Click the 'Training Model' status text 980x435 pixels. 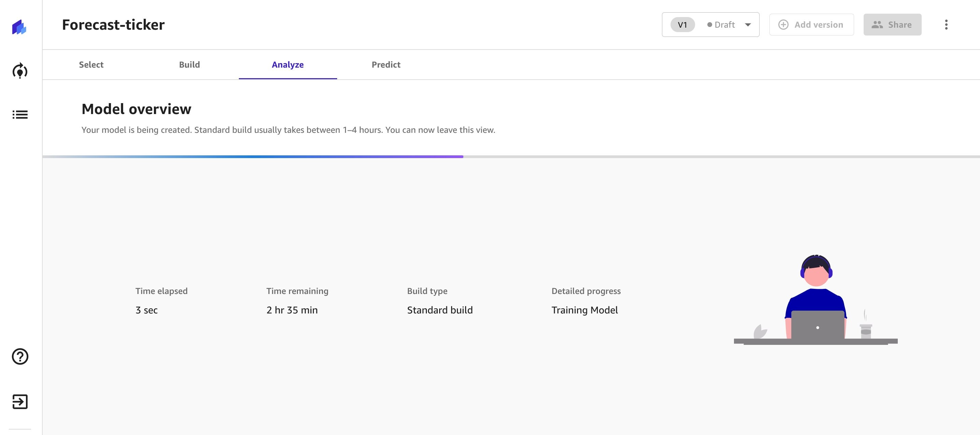[585, 310]
